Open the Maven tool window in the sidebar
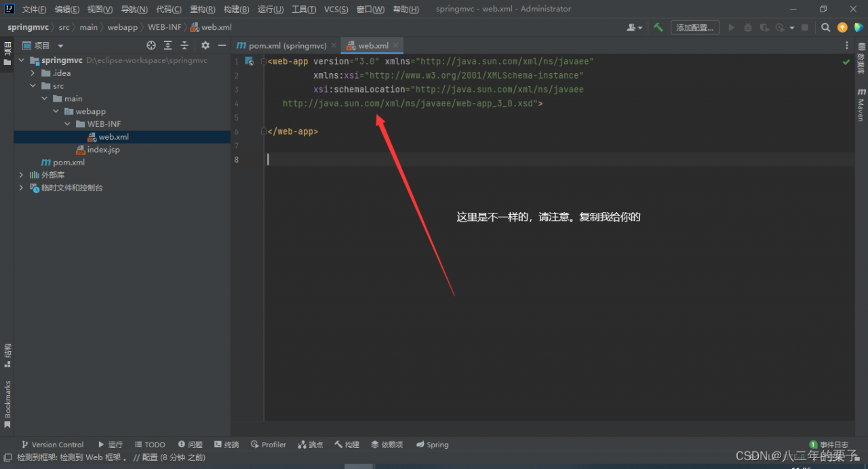 point(861,104)
